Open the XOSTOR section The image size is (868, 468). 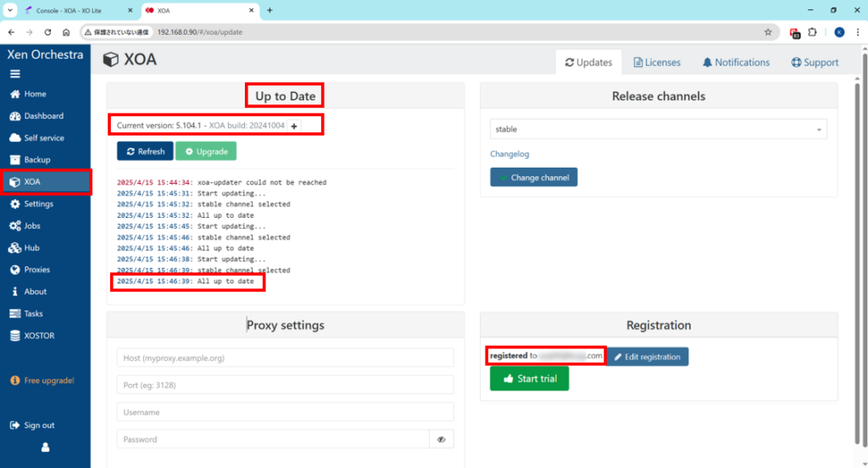point(39,336)
